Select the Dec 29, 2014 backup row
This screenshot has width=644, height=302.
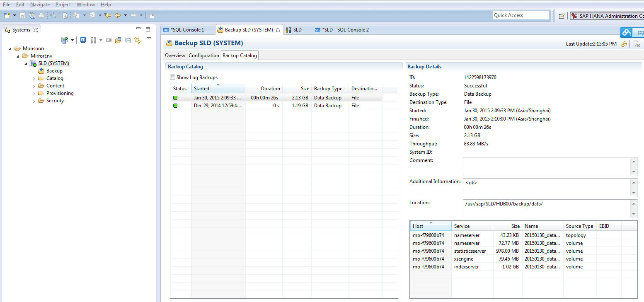pyautogui.click(x=276, y=106)
